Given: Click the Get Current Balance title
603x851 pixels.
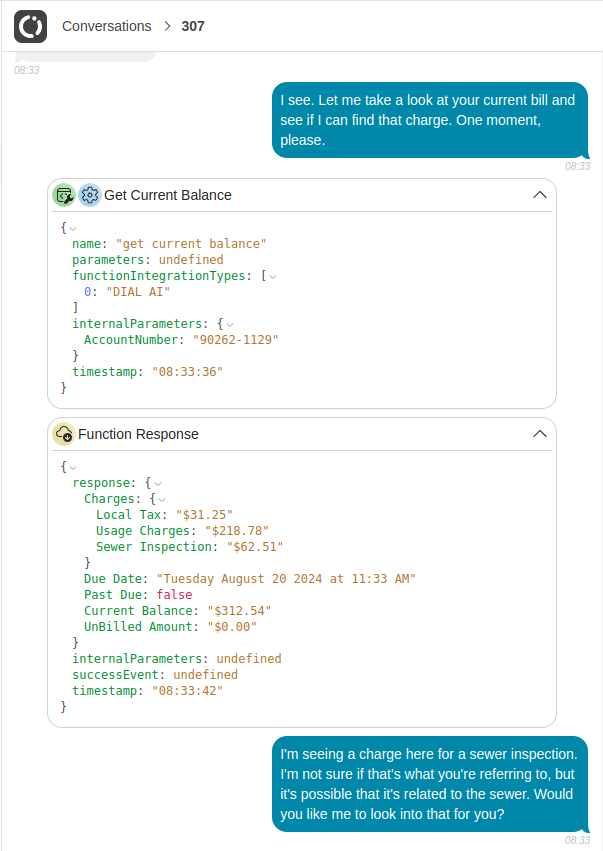Looking at the screenshot, I should pos(168,195).
